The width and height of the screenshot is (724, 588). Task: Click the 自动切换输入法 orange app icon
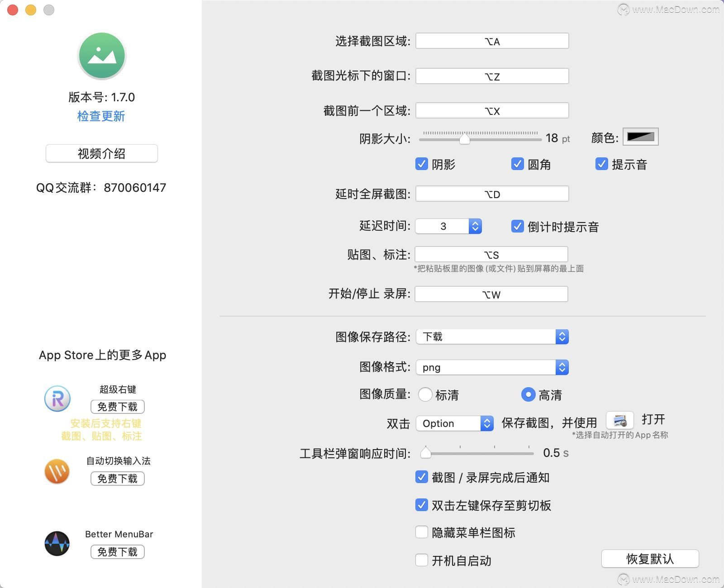(57, 471)
